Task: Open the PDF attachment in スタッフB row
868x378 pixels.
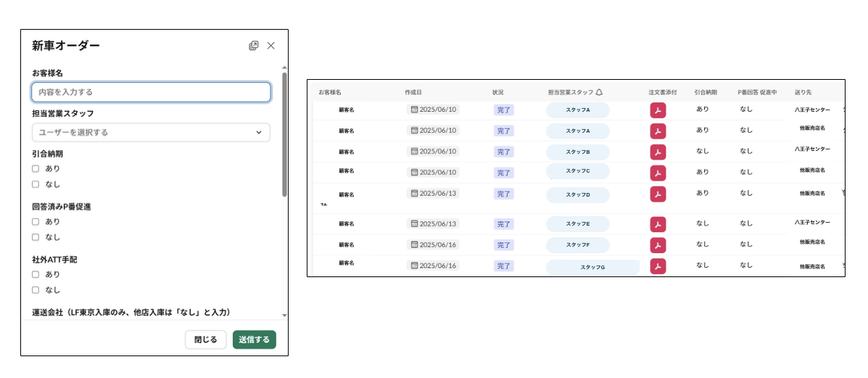Action: coord(658,152)
